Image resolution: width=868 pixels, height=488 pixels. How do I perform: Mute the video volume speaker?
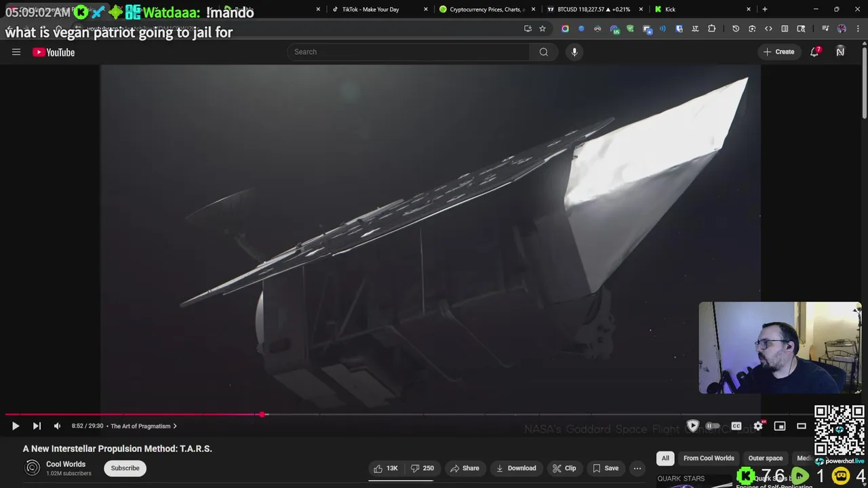(x=57, y=426)
